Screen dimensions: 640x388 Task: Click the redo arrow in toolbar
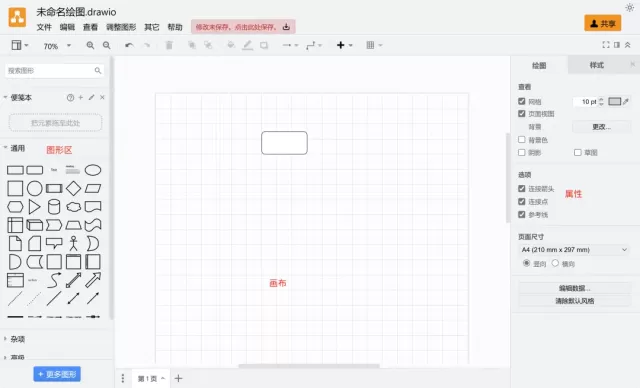click(147, 45)
